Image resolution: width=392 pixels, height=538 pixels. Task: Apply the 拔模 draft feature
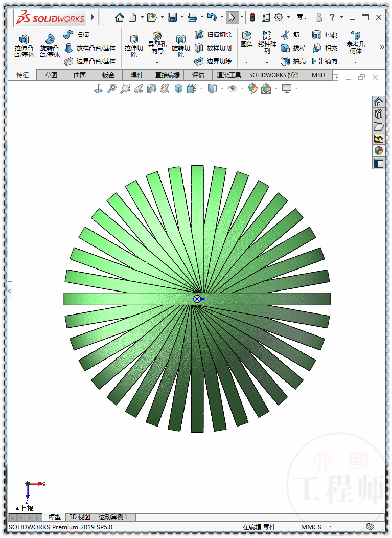293,48
